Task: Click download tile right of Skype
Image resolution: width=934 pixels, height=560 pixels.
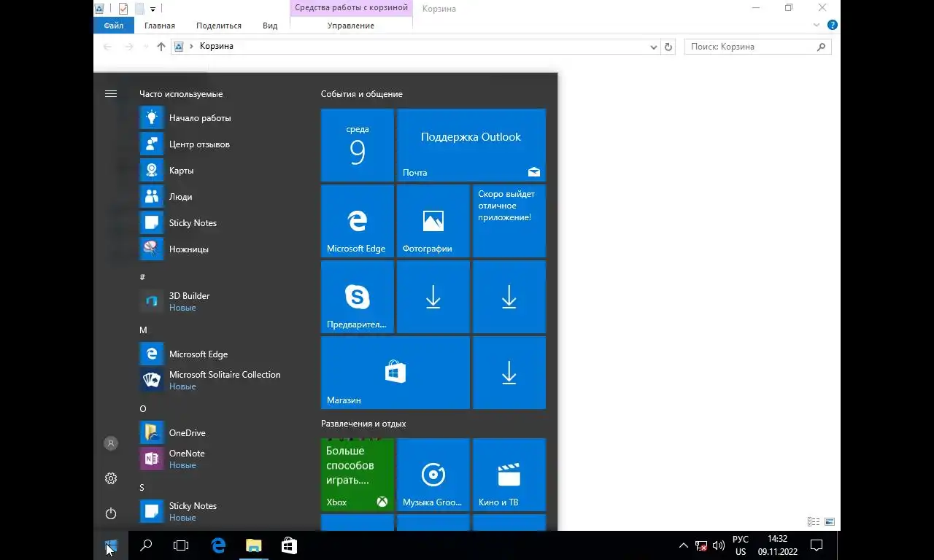Action: [433, 297]
